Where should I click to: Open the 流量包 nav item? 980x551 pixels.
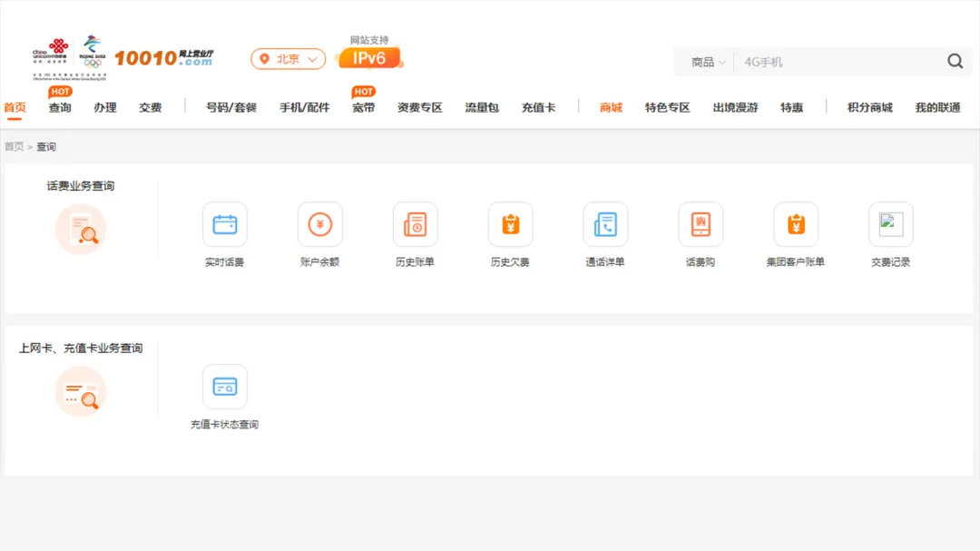coord(482,108)
